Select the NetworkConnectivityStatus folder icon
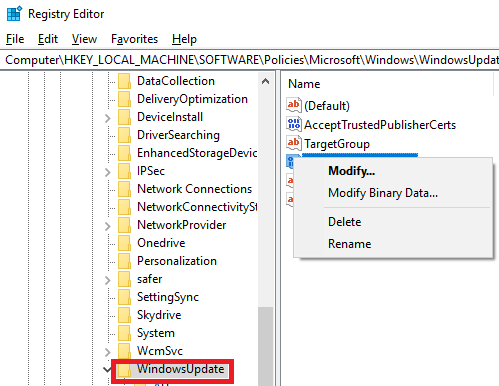Screen dimensions: 499x386 click(x=125, y=207)
